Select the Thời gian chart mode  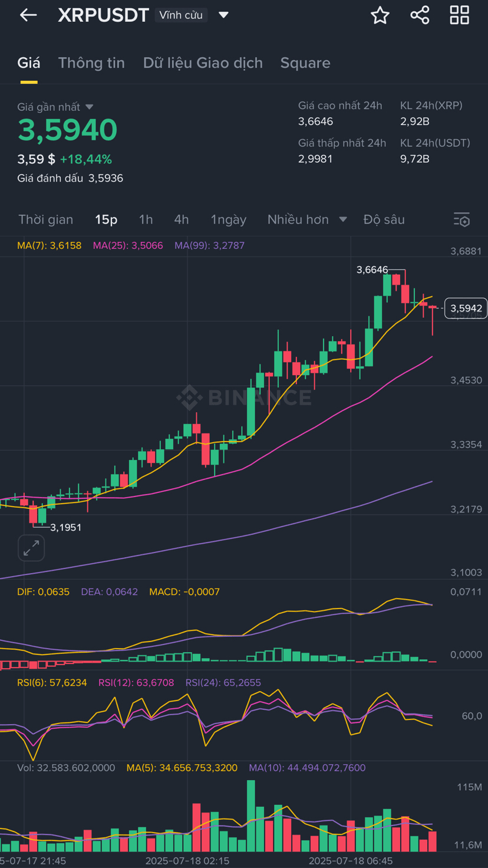46,219
